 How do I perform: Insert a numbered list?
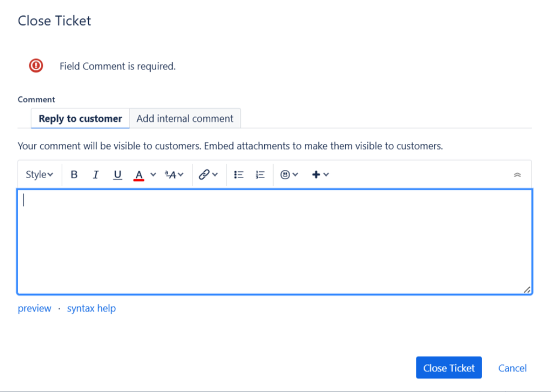260,175
